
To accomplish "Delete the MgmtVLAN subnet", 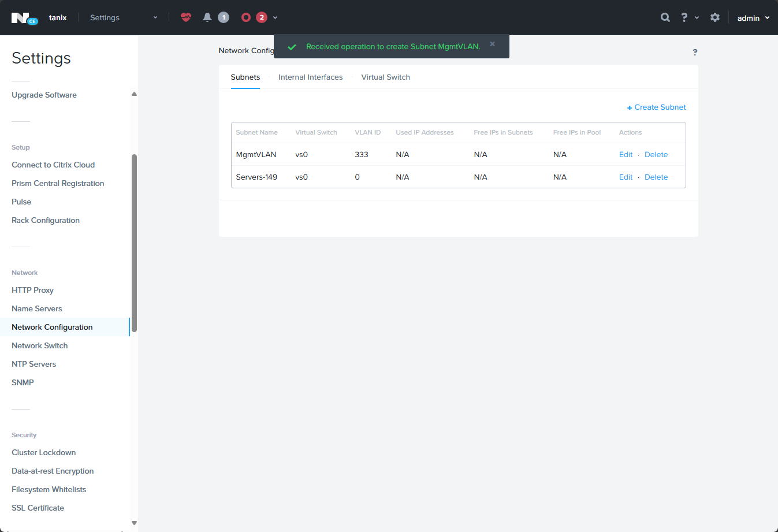I will click(x=656, y=154).
